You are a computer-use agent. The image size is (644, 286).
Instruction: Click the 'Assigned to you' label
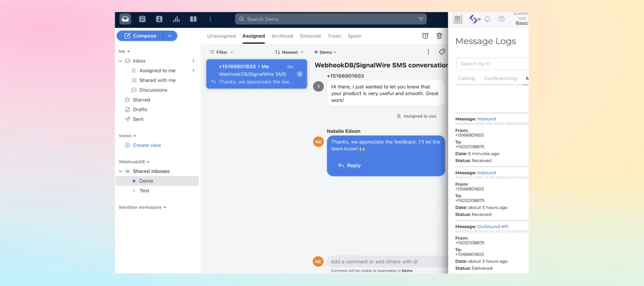pos(416,116)
